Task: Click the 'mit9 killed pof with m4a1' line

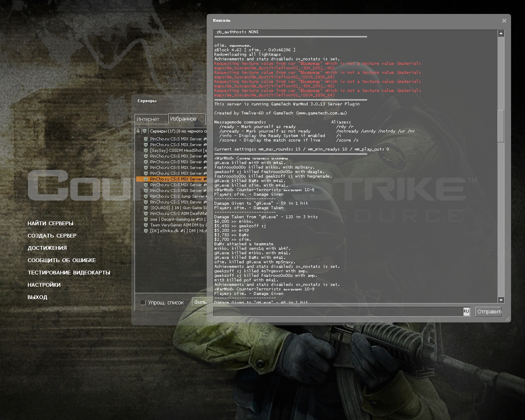Action: coord(246,280)
